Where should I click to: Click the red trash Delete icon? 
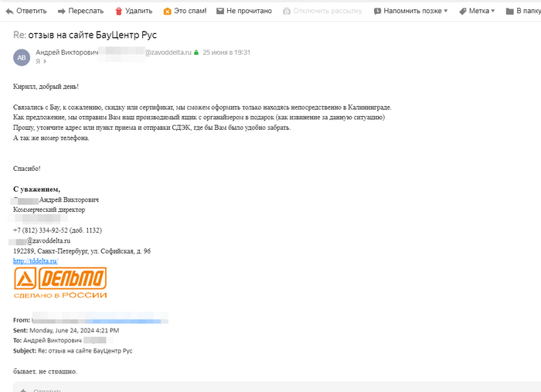pos(118,12)
